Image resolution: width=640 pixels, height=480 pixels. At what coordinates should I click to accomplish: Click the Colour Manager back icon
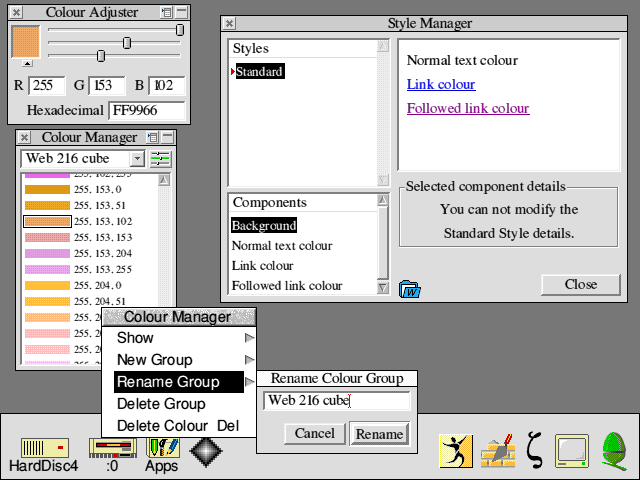tap(153, 137)
